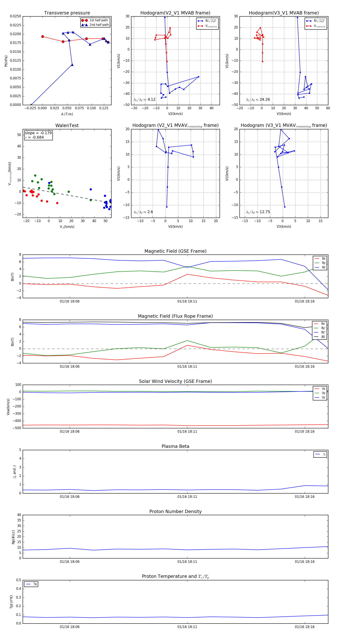The width and height of the screenshot is (351, 644).
Task: Click the λ1/λ2 ≈ 4.12 annotation
Action: (x=144, y=100)
